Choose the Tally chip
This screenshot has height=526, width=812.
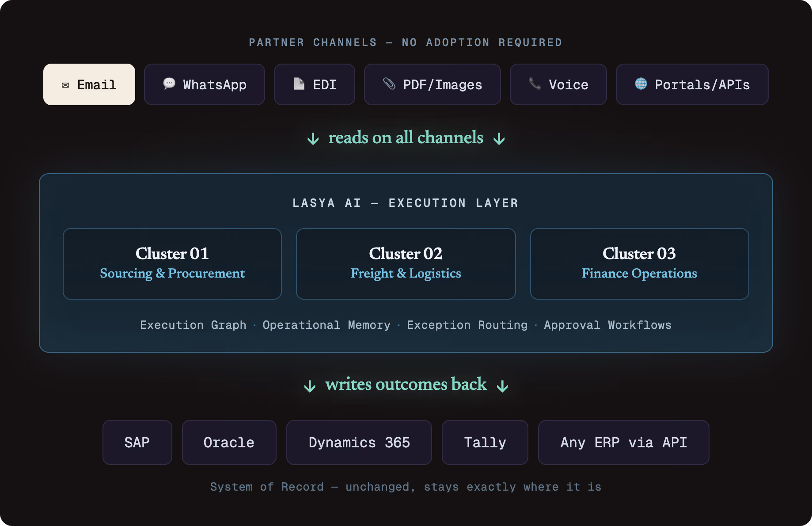tap(485, 442)
